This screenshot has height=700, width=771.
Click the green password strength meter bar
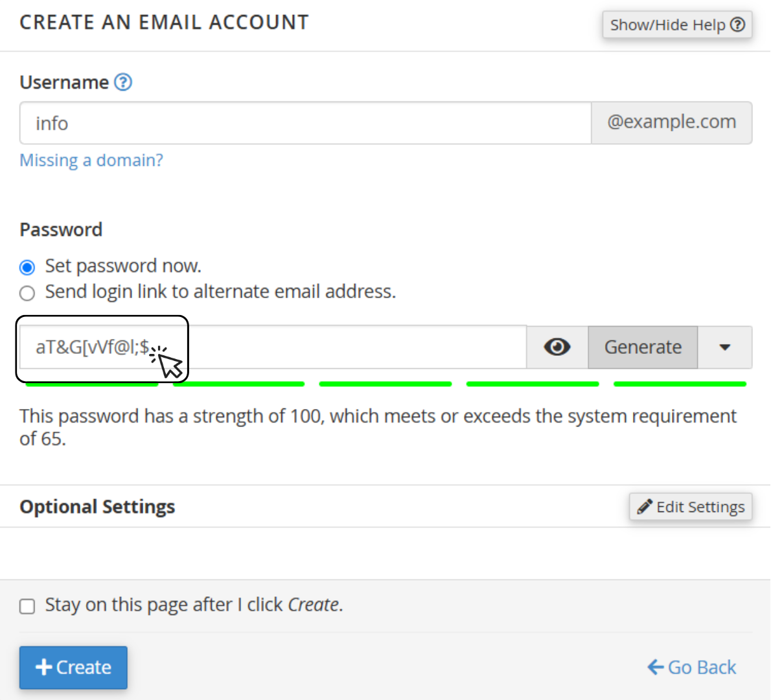coord(385,384)
